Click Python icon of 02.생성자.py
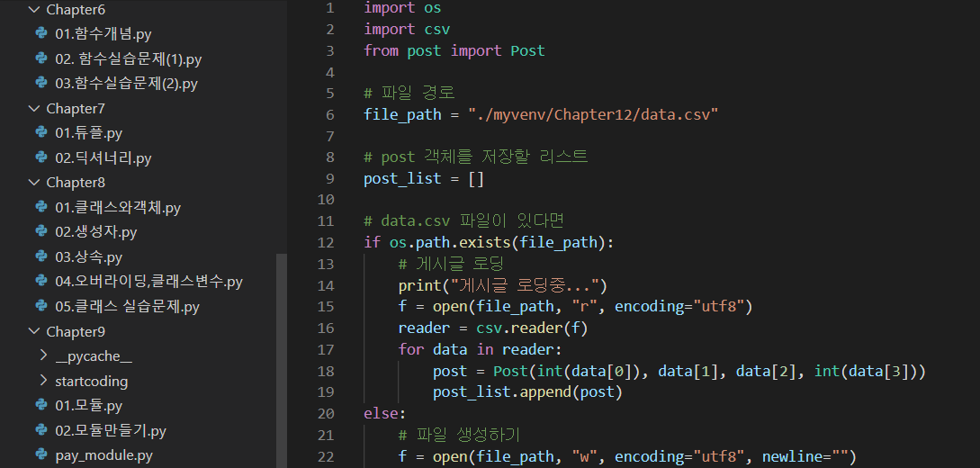 click(42, 232)
